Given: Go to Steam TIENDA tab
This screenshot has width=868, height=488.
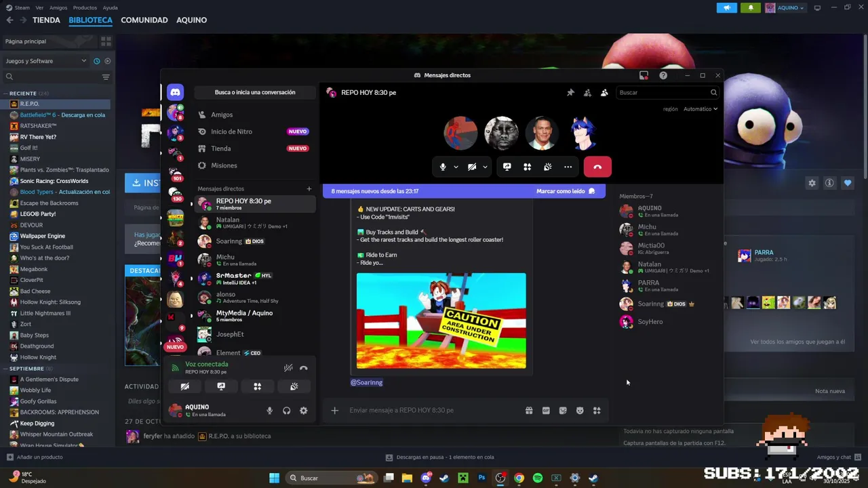Looking at the screenshot, I should pyautogui.click(x=46, y=20).
